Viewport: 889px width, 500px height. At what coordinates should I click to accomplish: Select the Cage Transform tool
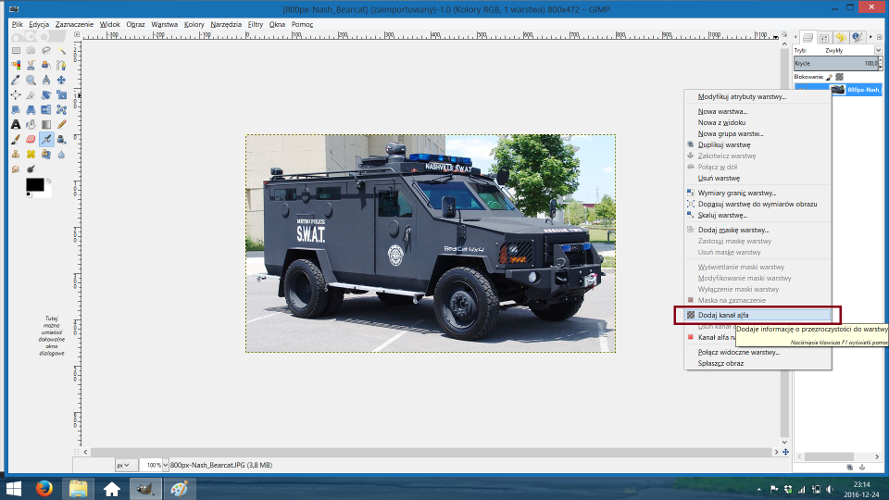click(x=61, y=109)
